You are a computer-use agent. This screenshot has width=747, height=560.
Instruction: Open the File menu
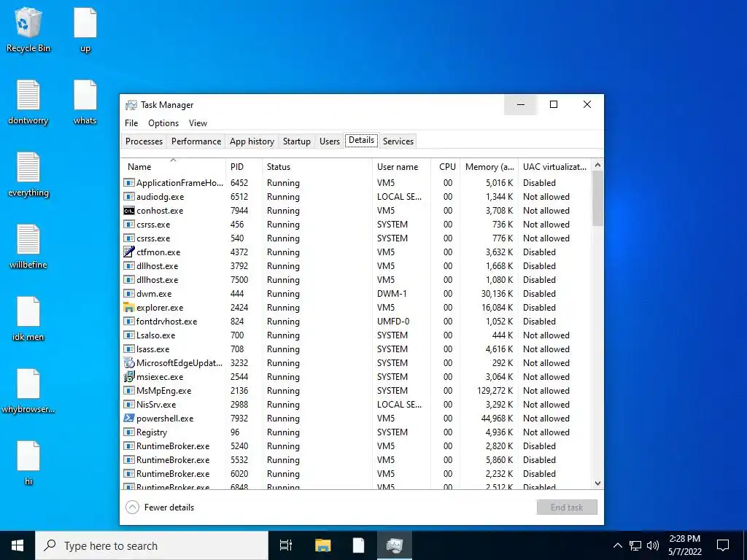pyautogui.click(x=131, y=122)
